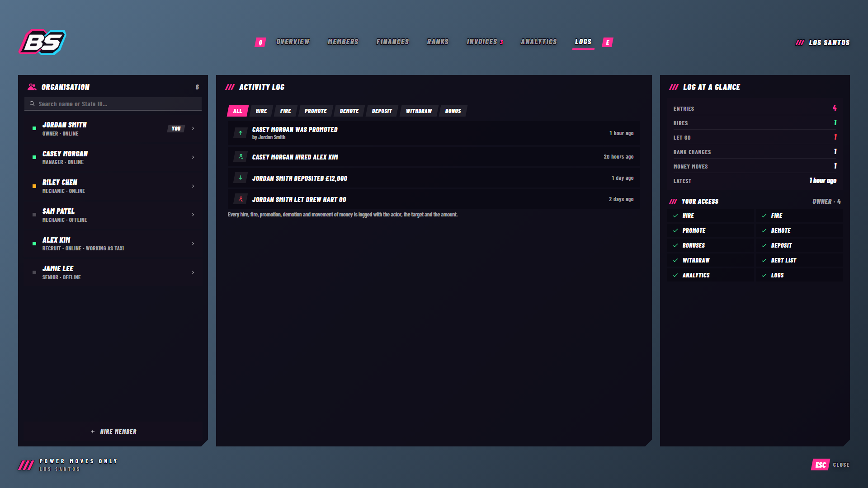Click the ESC close button

coord(821,465)
